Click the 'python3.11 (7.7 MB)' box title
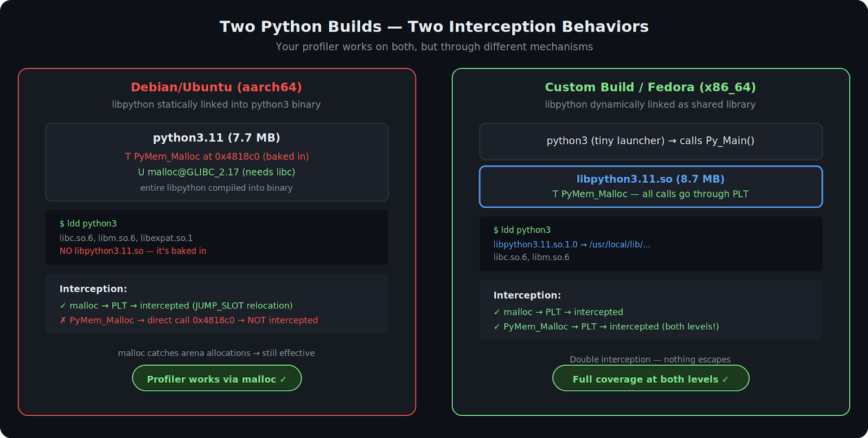The width and height of the screenshot is (868, 438). (x=216, y=138)
